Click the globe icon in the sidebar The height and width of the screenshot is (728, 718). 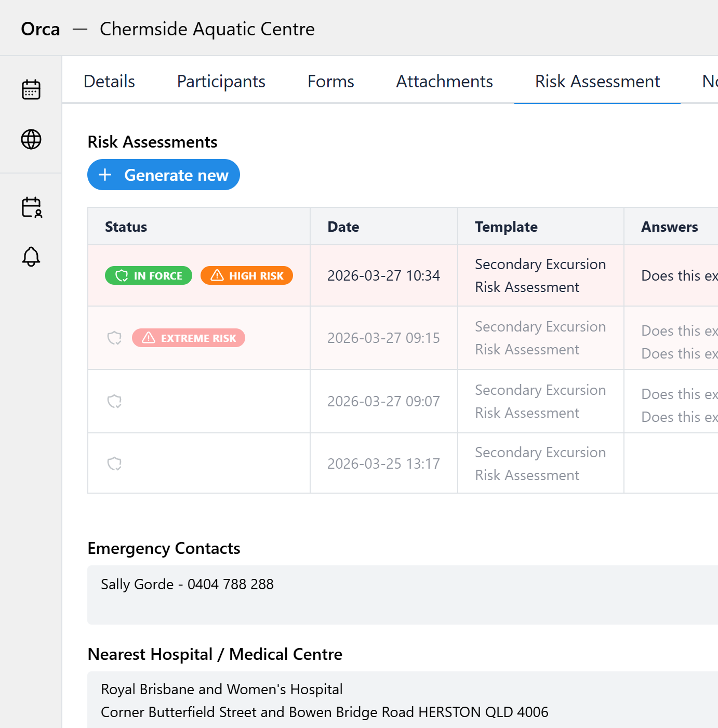click(x=31, y=139)
